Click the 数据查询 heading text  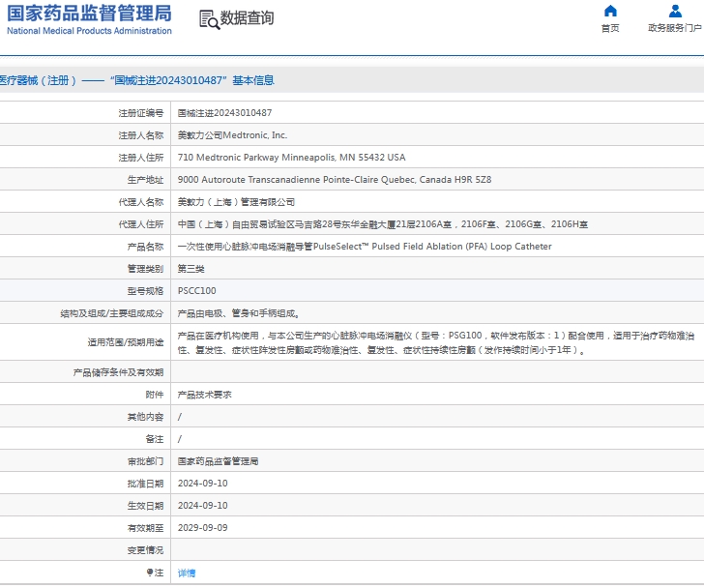(247, 18)
